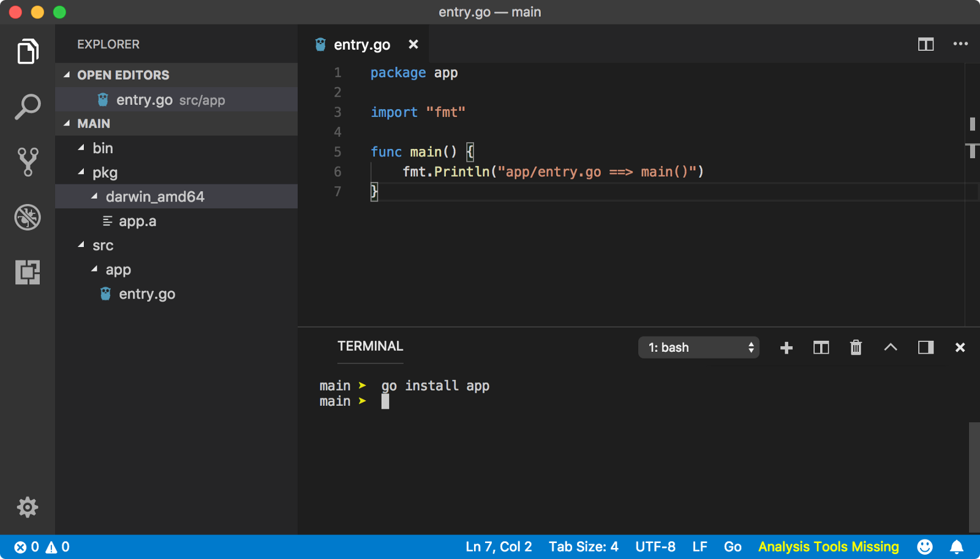Click 'func main()' on line 5
This screenshot has height=559, width=980.
click(x=414, y=152)
